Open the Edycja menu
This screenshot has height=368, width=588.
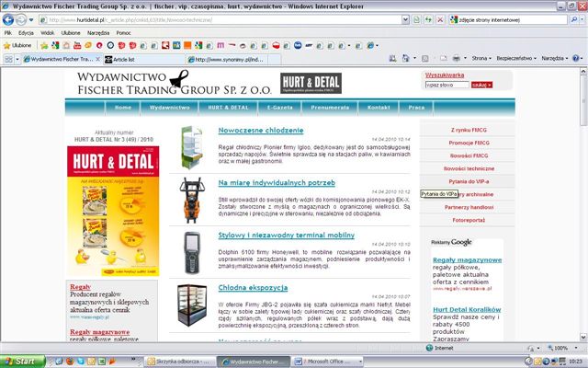[26, 33]
